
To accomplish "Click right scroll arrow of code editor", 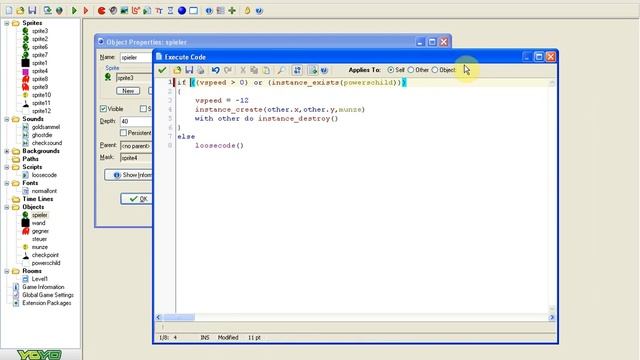I will point(552,318).
